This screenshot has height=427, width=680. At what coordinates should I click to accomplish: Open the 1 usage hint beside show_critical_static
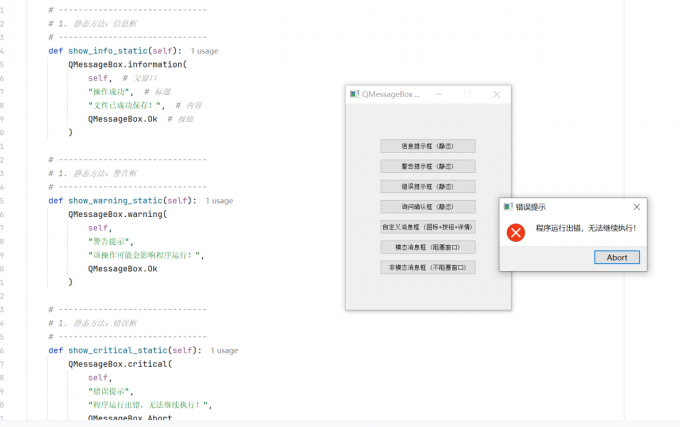tap(224, 350)
